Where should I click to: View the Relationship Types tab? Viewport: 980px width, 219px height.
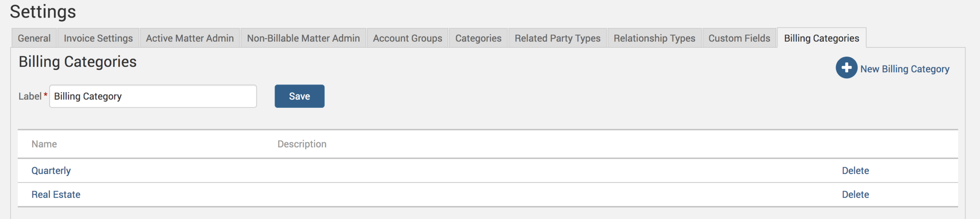[x=654, y=38]
